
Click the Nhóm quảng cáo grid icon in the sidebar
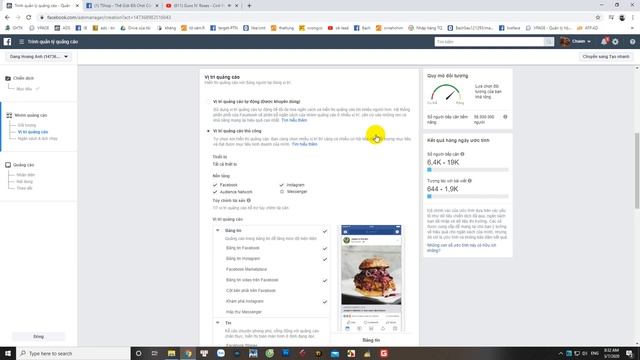(9, 115)
